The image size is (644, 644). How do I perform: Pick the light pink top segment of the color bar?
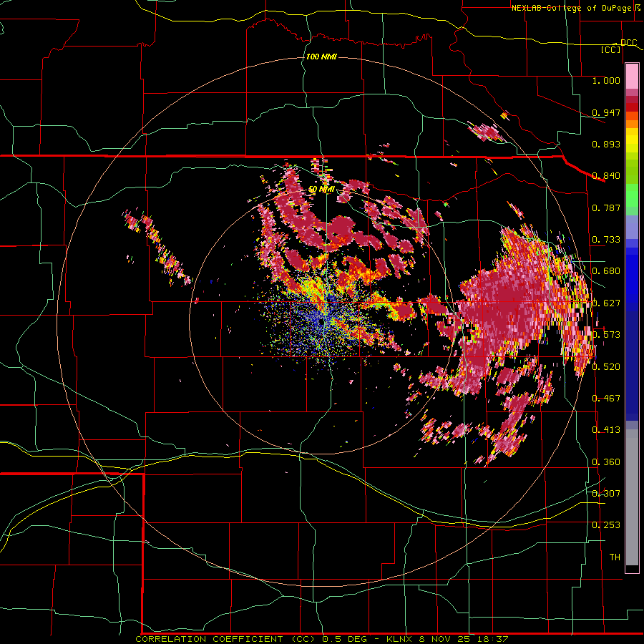(632, 76)
